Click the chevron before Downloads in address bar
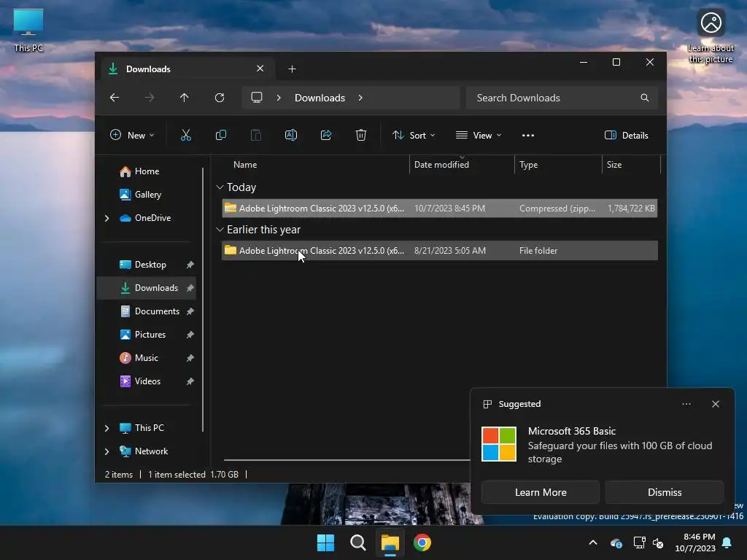747x560 pixels. point(279,98)
